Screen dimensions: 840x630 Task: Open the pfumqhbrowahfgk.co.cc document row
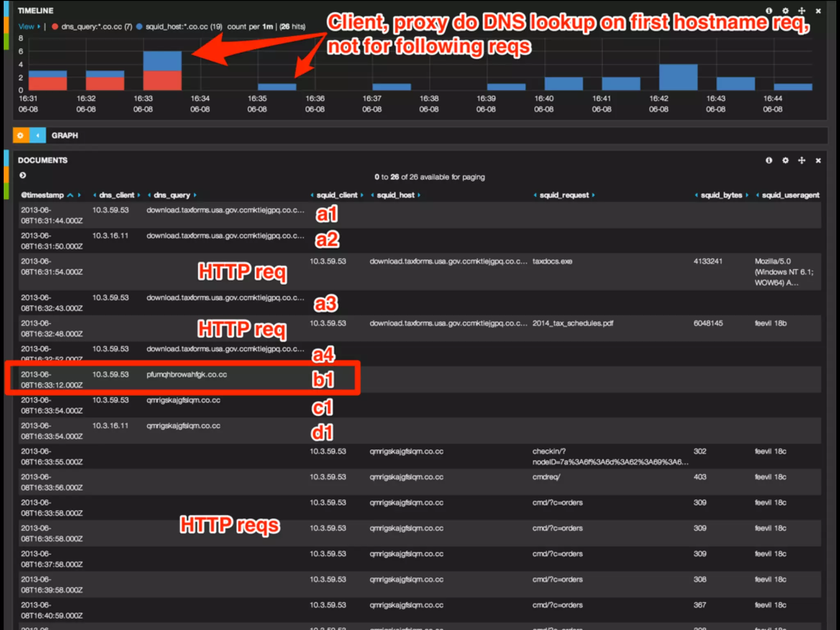[x=187, y=374]
